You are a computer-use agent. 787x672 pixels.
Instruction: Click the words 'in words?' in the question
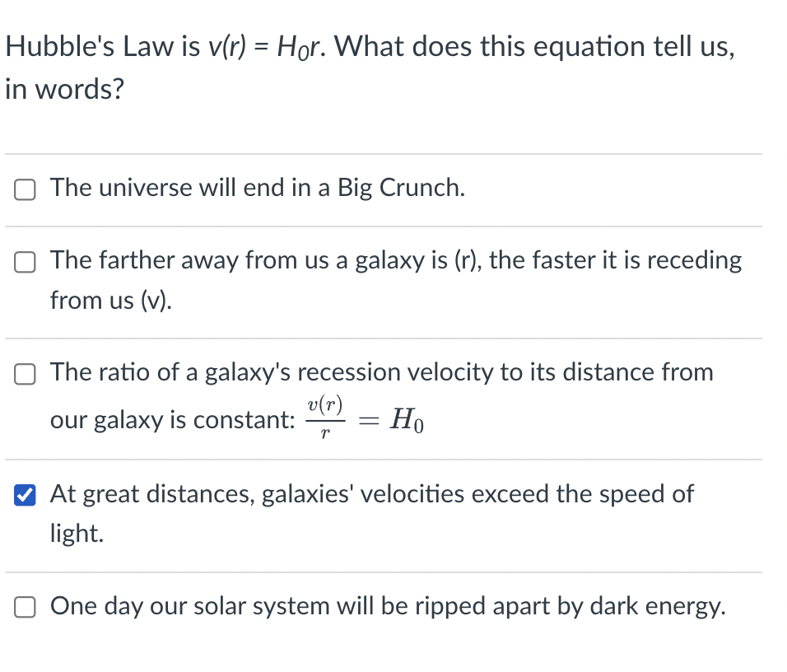pyautogui.click(x=66, y=90)
